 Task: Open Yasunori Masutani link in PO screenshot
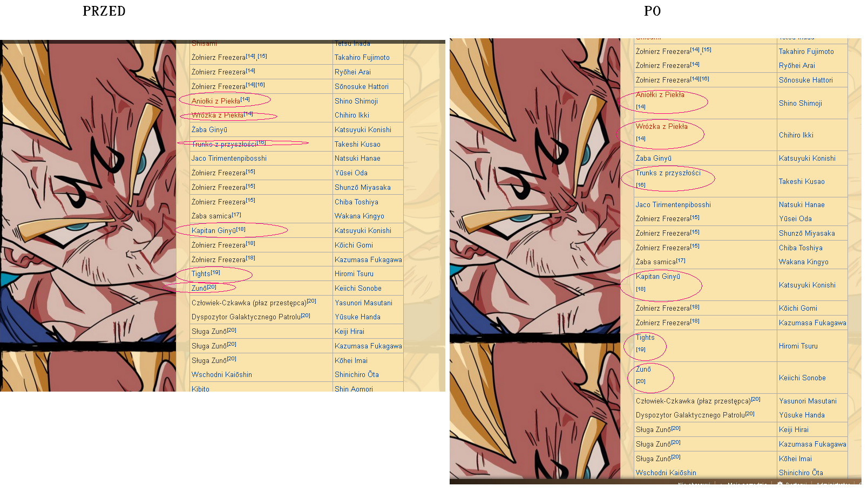808,401
